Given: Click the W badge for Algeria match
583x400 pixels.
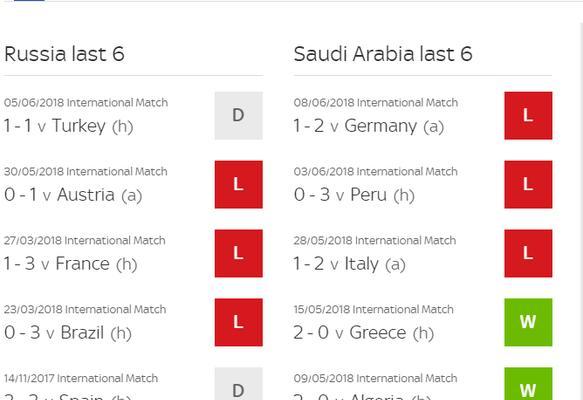Looking at the screenshot, I should 528,384.
